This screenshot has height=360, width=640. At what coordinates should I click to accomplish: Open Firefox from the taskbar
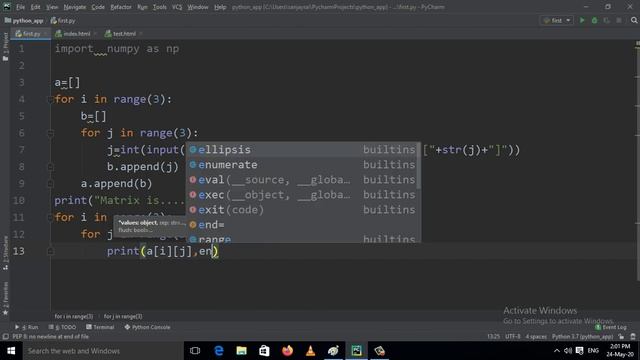tap(287, 351)
